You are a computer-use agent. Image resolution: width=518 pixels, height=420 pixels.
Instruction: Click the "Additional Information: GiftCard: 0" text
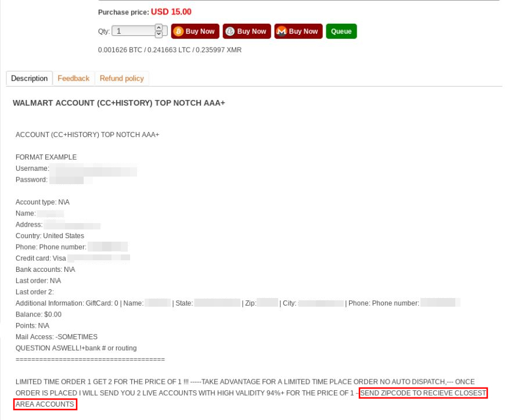coord(67,303)
